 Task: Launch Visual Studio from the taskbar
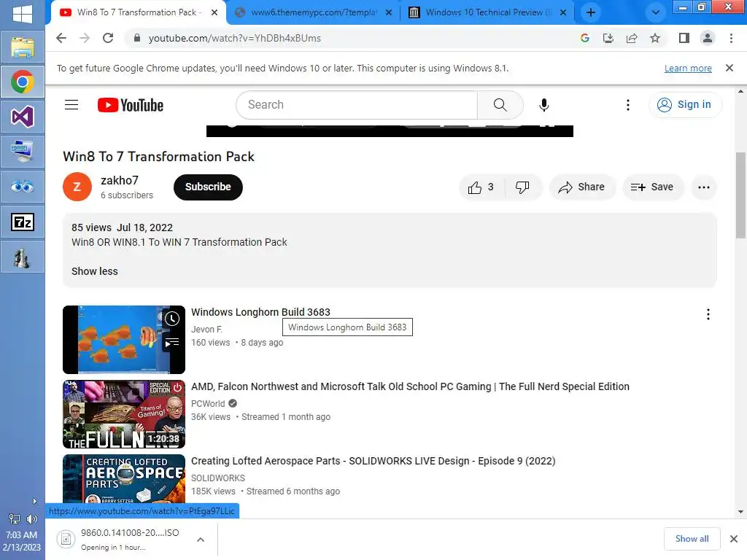point(23,117)
